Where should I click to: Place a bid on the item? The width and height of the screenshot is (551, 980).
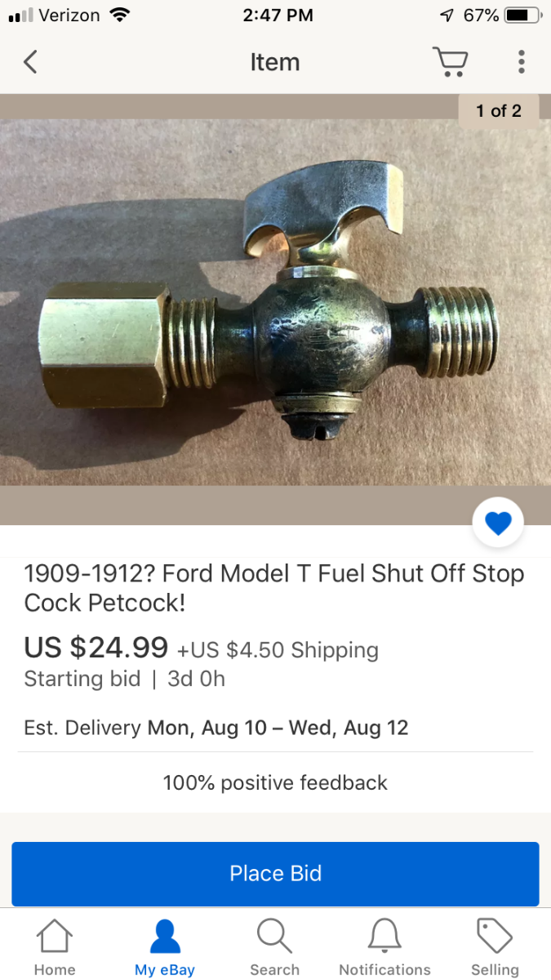click(275, 874)
